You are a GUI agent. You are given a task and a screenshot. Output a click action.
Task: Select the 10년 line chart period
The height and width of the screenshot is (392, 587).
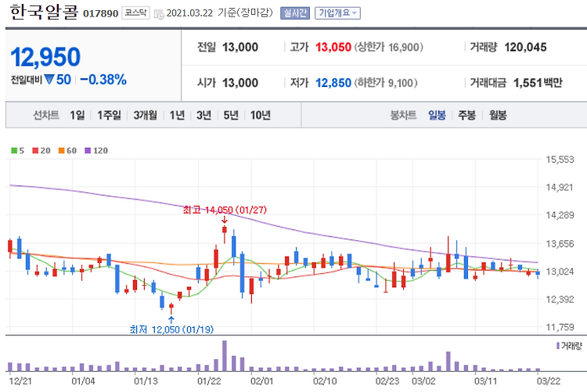pos(260,115)
